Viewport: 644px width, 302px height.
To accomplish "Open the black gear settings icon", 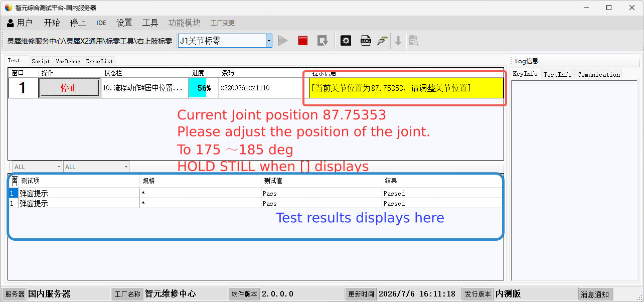I will [346, 41].
